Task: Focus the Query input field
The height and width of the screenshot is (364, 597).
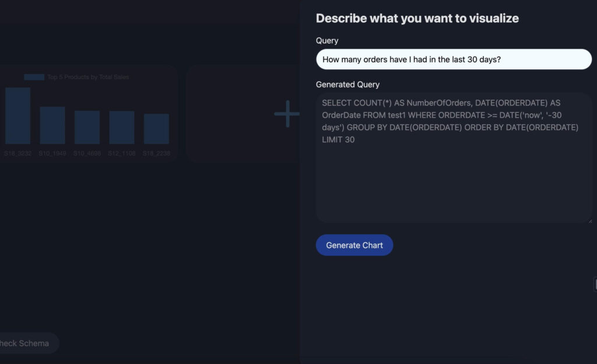Action: click(454, 59)
